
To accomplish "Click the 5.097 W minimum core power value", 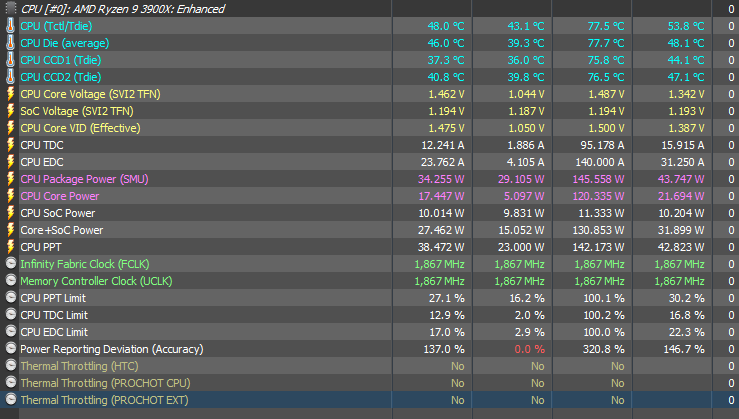I will [x=524, y=196].
